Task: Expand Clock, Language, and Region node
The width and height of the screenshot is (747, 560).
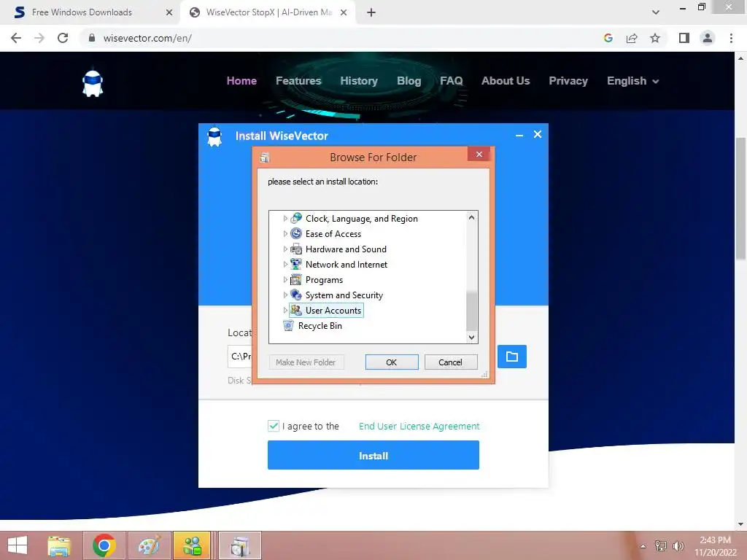Action: tap(285, 219)
